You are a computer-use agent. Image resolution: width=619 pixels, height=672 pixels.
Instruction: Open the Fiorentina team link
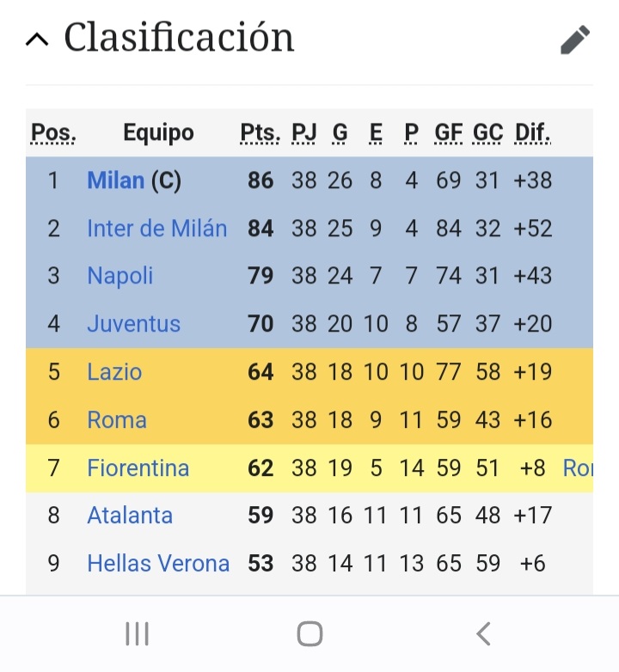click(x=138, y=467)
